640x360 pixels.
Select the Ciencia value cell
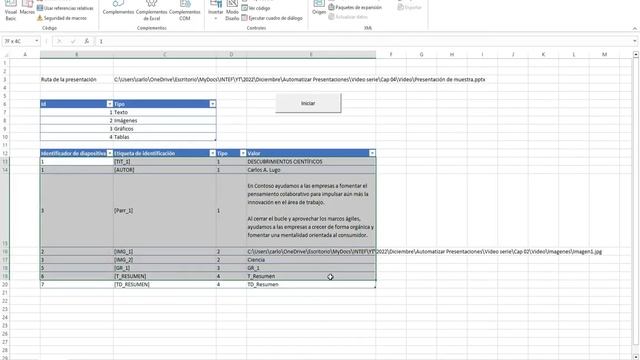click(311, 260)
